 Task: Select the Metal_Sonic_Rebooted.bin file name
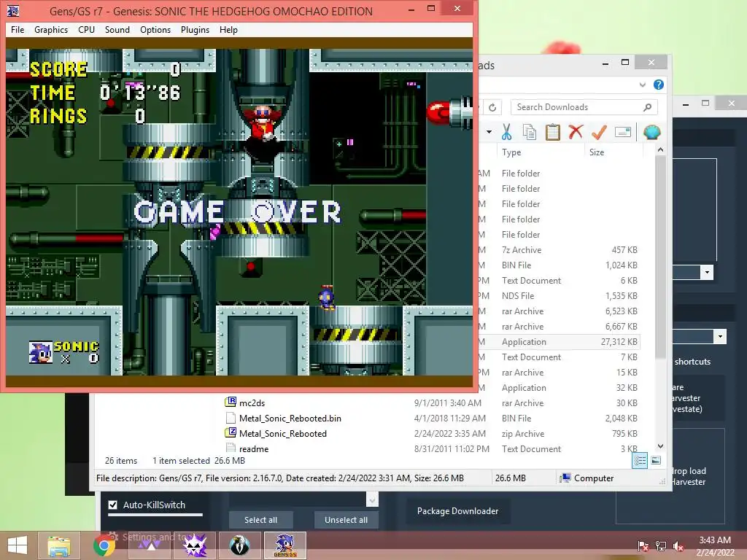[x=290, y=418]
